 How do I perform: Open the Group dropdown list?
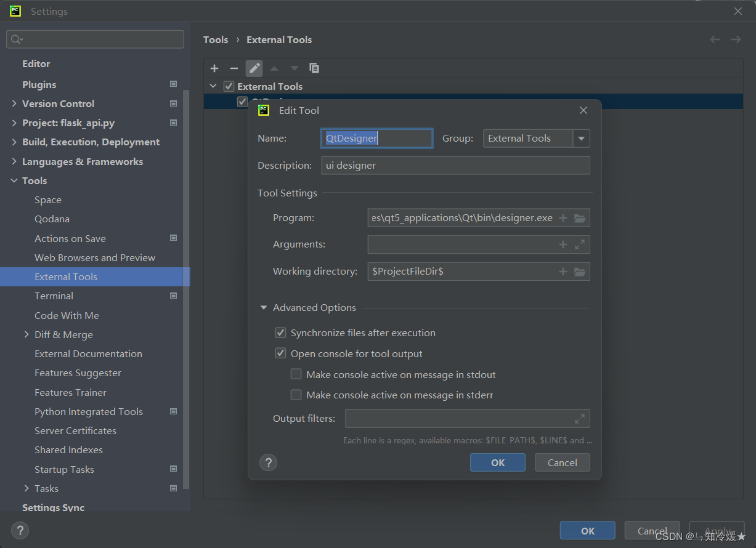tap(581, 139)
